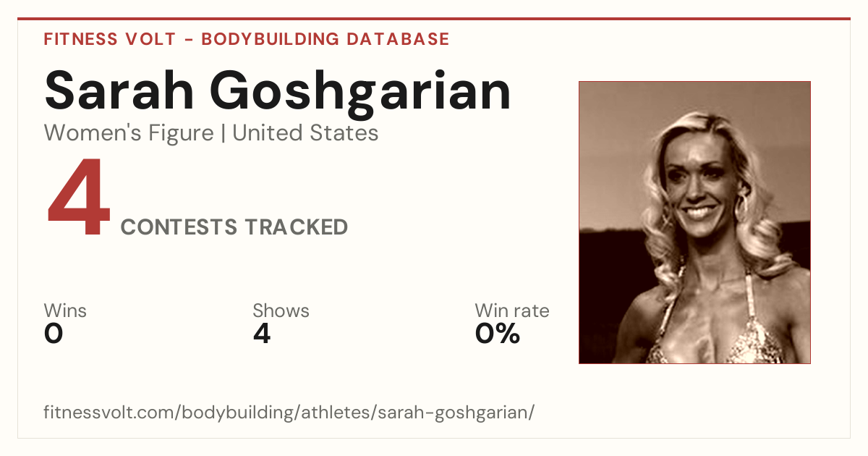The width and height of the screenshot is (868, 456).
Task: Click the Wins value 0
Action: click(x=54, y=334)
